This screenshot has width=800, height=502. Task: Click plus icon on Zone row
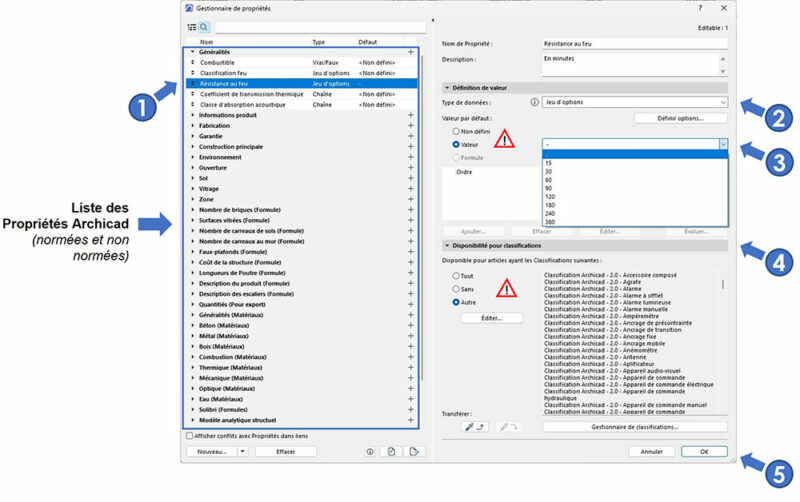click(411, 199)
